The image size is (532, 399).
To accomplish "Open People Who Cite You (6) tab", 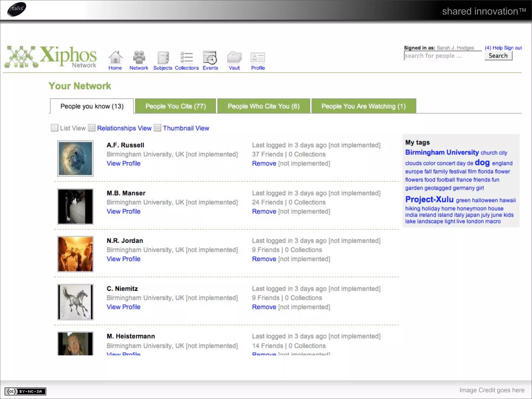I will point(264,106).
